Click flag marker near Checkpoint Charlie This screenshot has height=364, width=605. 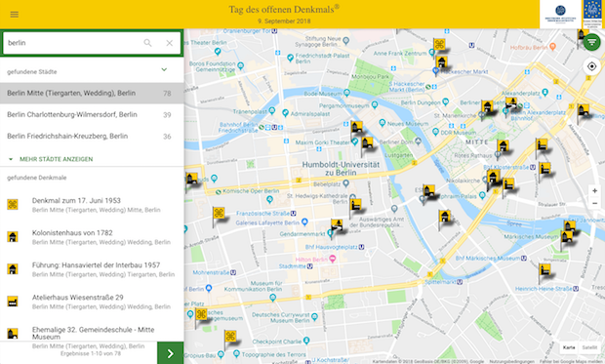pos(230,337)
